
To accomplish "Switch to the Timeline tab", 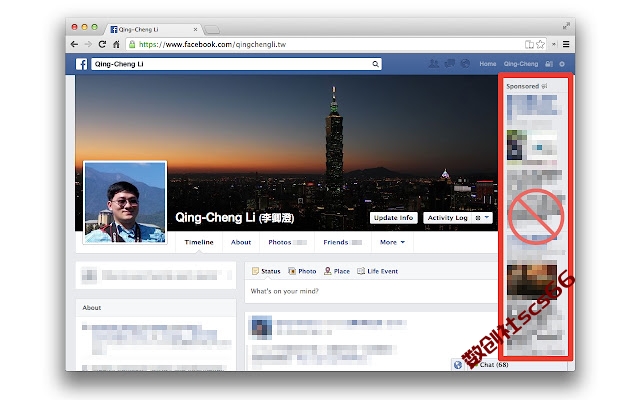I will [x=199, y=242].
